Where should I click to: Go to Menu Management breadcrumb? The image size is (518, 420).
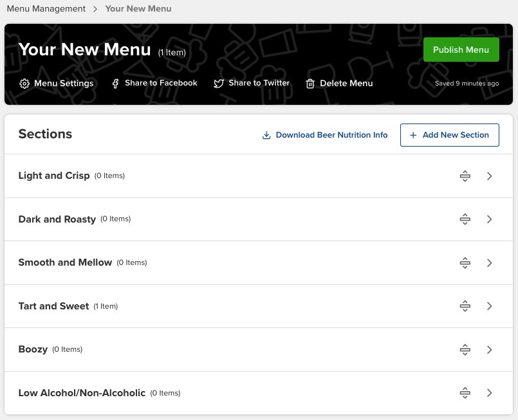[x=45, y=8]
